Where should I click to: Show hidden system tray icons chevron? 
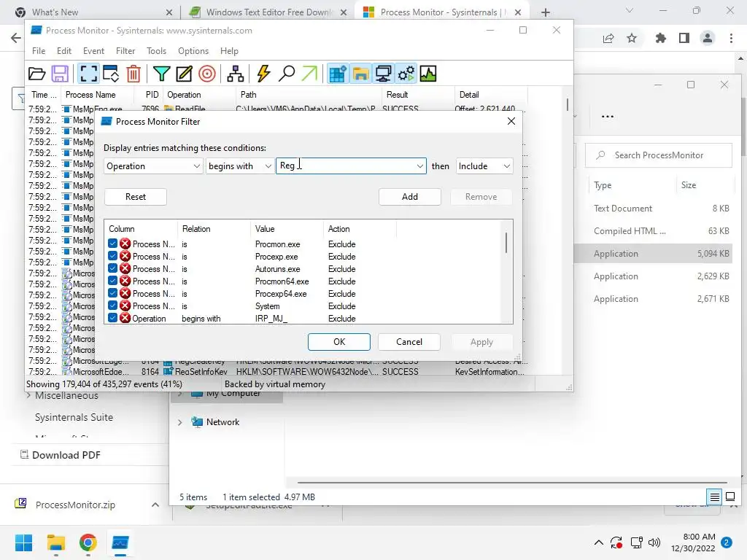coord(599,542)
